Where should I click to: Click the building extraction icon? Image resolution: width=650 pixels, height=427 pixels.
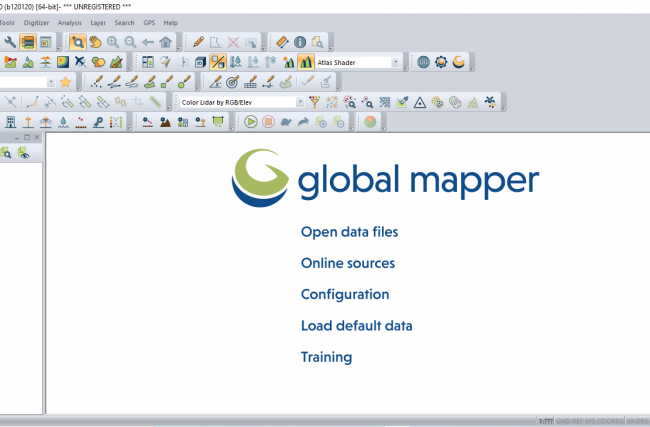click(10, 122)
